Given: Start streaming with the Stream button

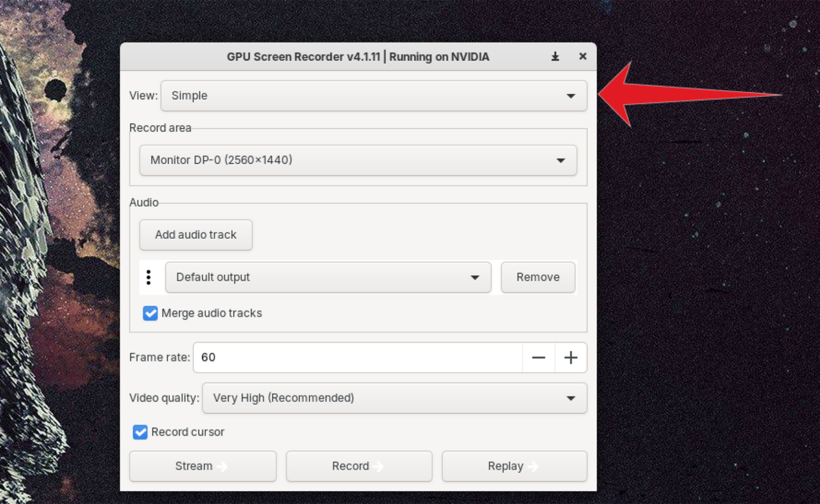Looking at the screenshot, I should tap(202, 466).
